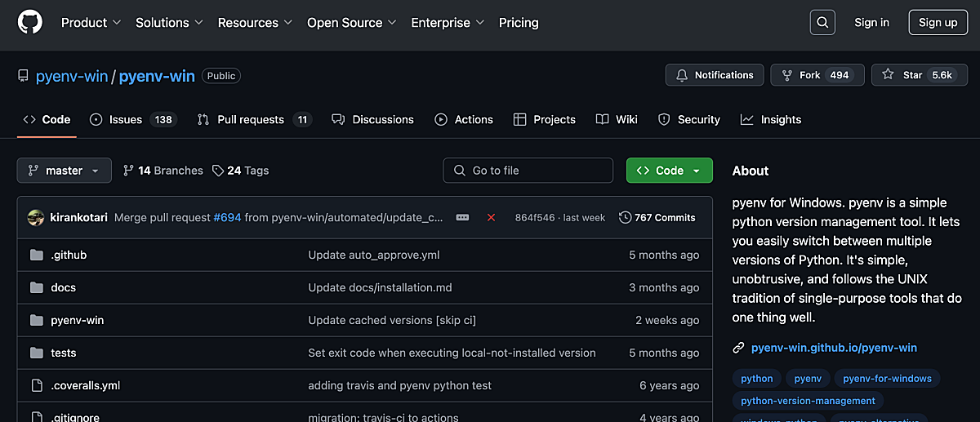Open the Security tab
The height and width of the screenshot is (422, 980).
pos(689,119)
